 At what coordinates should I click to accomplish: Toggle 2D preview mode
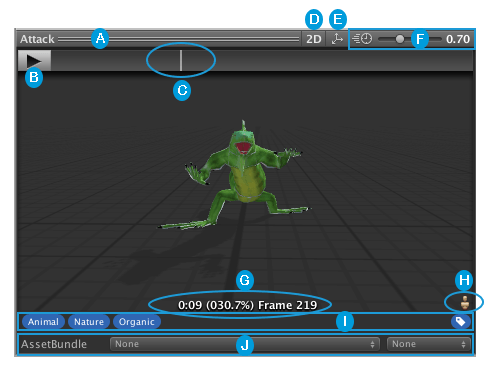click(x=313, y=39)
